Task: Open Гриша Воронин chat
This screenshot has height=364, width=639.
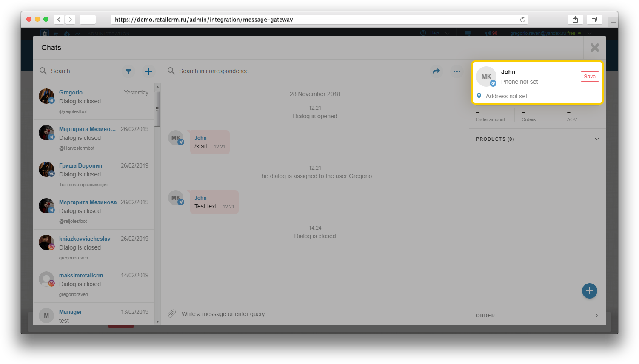Action: pyautogui.click(x=94, y=175)
